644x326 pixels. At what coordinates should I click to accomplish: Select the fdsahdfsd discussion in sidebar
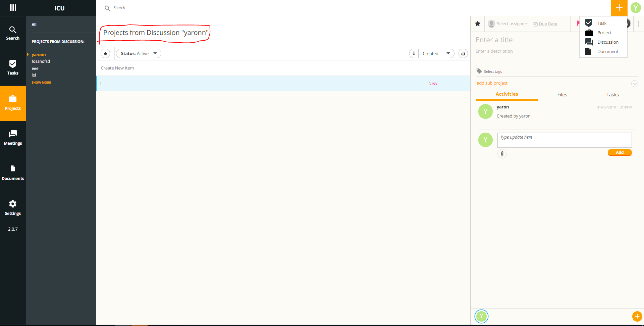[41, 61]
